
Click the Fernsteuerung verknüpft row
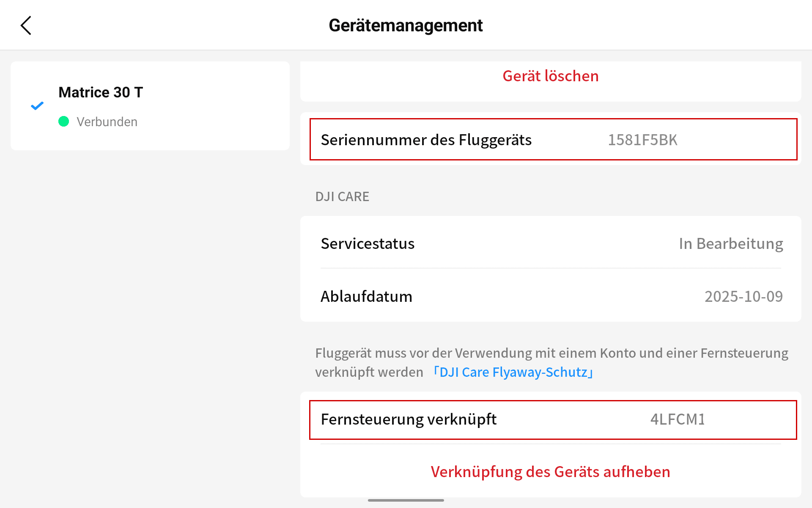pos(409,419)
